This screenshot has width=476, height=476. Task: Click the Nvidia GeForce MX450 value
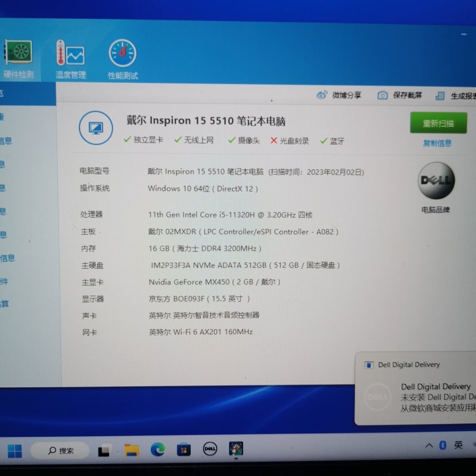point(214,282)
